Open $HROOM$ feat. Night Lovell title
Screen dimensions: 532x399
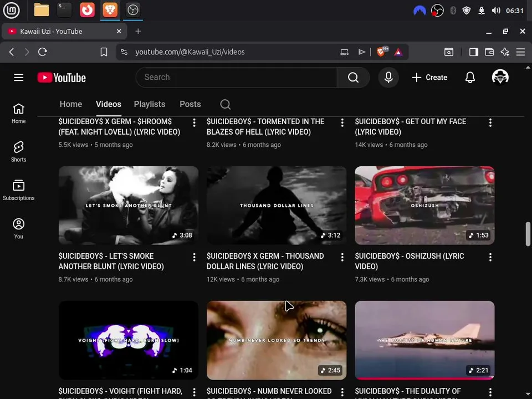tap(119, 126)
